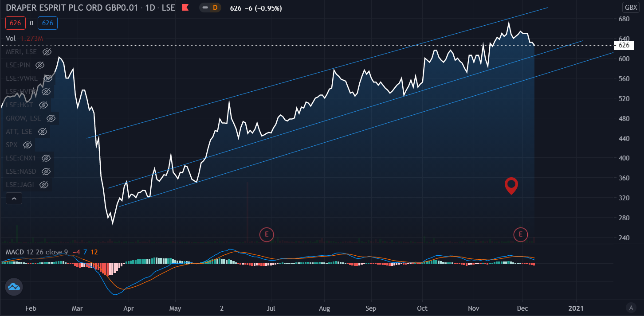Toggle eye icon next to GROW, LSE
This screenshot has width=644, height=316.
pos(51,118)
